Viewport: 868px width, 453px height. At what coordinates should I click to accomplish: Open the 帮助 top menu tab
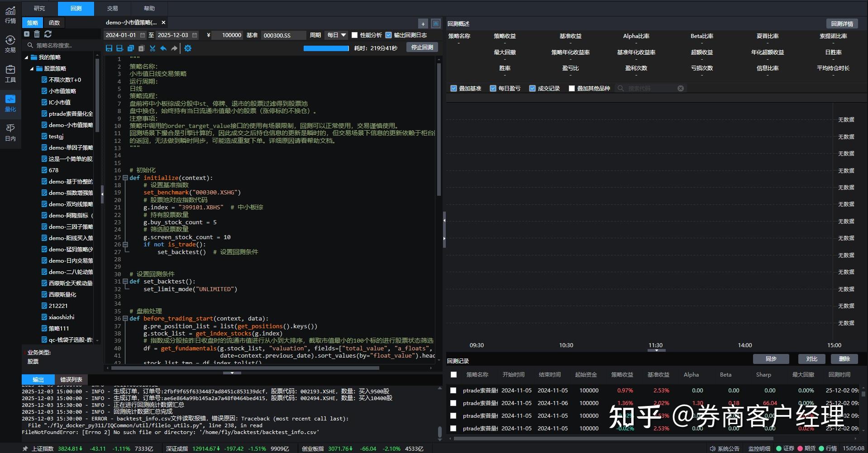point(149,8)
